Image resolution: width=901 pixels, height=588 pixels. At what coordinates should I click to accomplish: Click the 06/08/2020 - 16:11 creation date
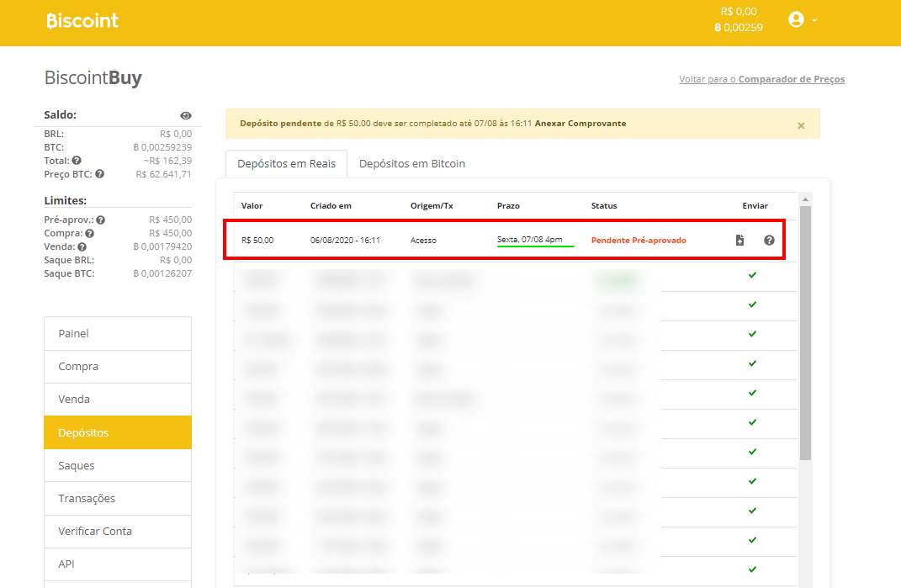(345, 241)
